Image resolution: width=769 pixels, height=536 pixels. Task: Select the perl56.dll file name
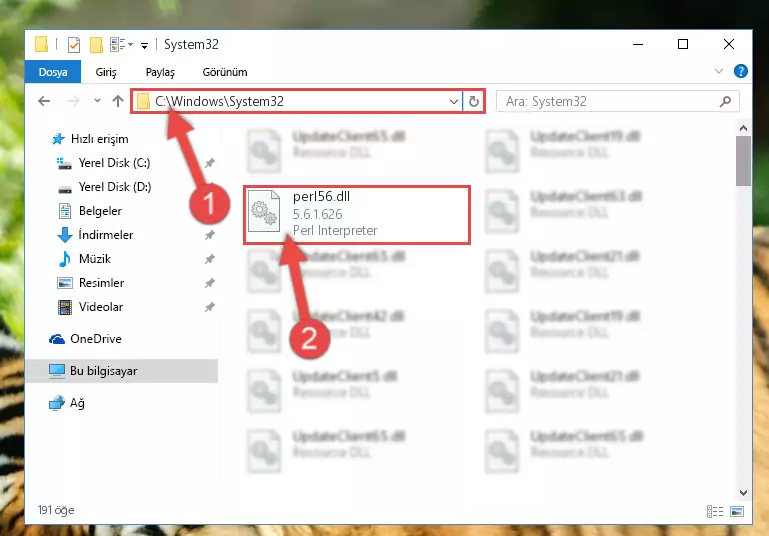[x=321, y=197]
